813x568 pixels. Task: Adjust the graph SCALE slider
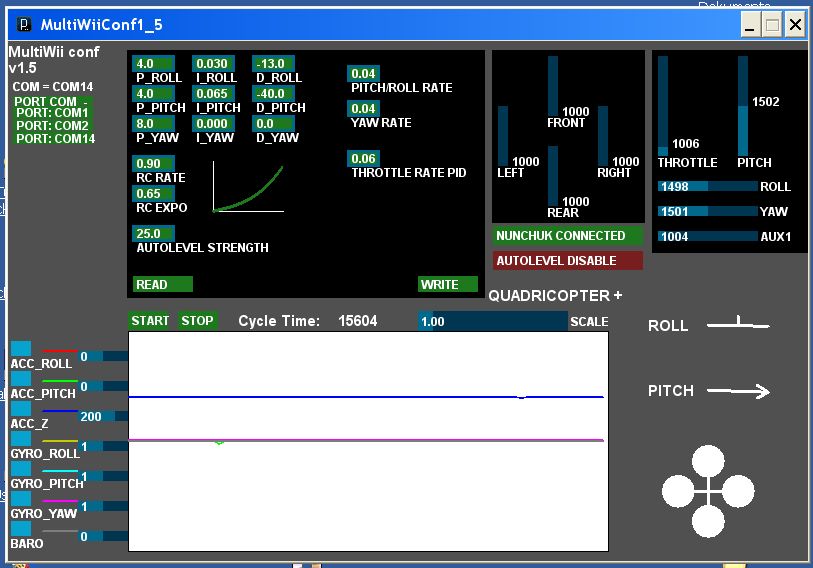(x=493, y=321)
